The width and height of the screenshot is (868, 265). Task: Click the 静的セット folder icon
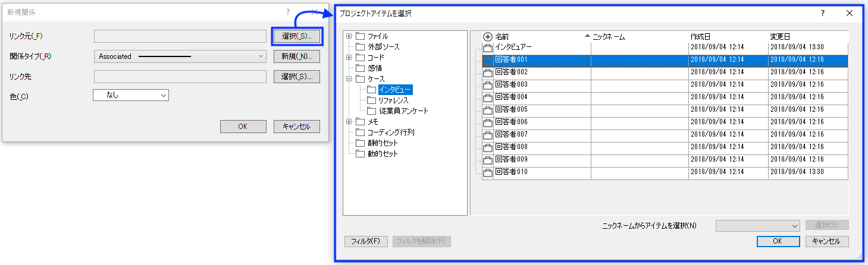(x=360, y=143)
